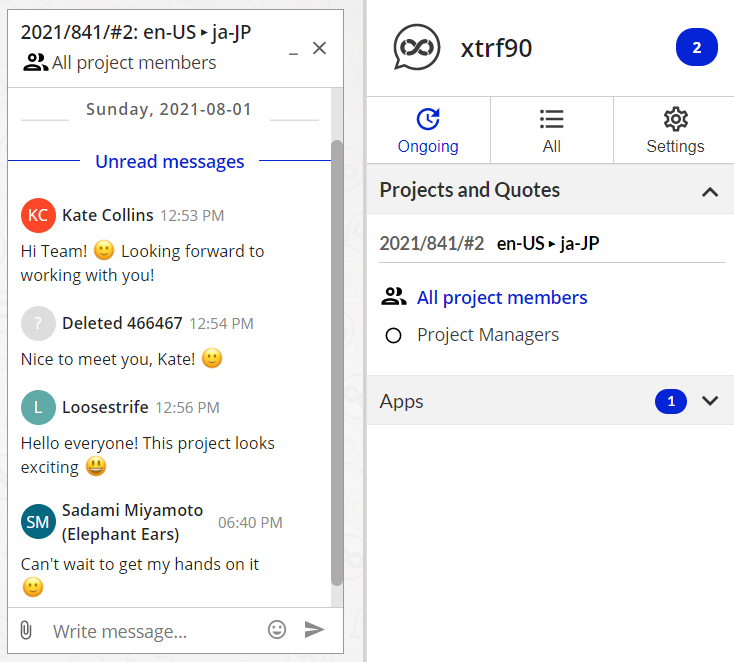This screenshot has width=734, height=662.
Task: Click the Projects and Quotes heading text
Action: tap(470, 190)
